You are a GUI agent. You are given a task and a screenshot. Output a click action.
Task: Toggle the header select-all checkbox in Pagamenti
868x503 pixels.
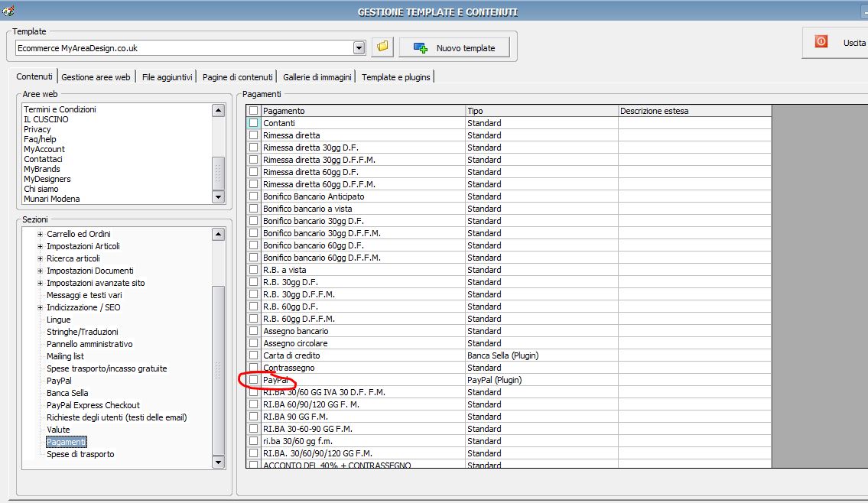pyautogui.click(x=254, y=111)
